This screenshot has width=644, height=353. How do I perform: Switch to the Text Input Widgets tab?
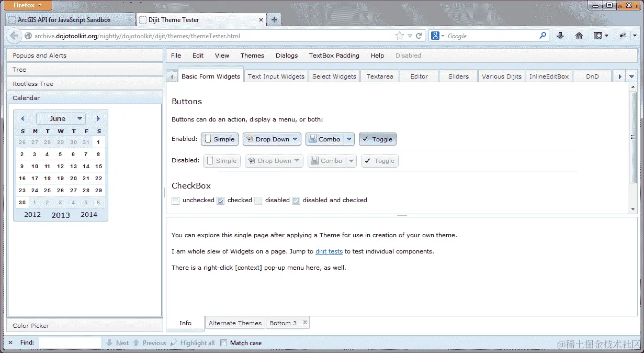point(276,76)
